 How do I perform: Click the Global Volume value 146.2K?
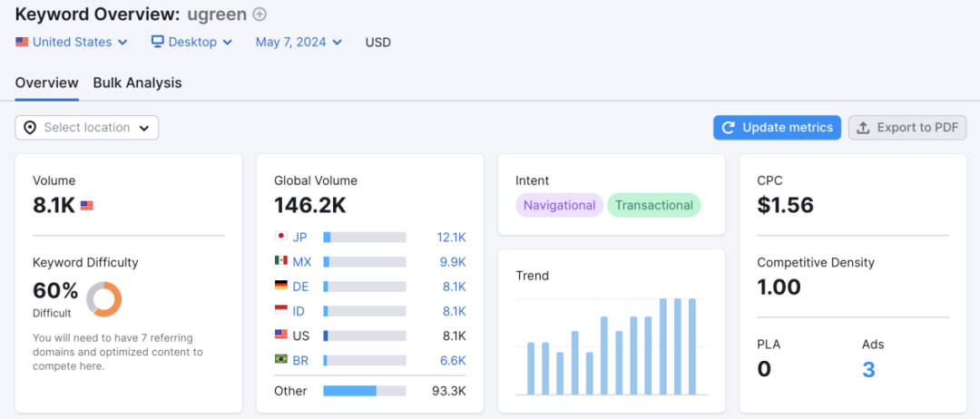click(x=310, y=205)
